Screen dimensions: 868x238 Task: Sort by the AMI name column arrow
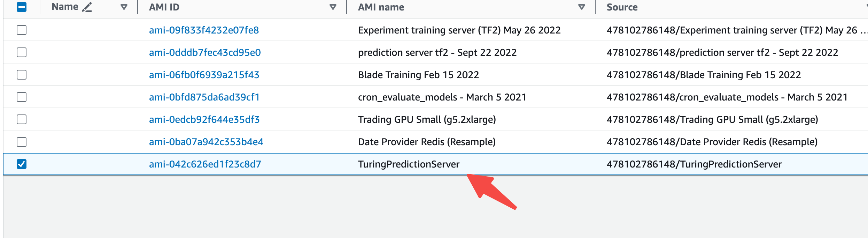pos(581,7)
